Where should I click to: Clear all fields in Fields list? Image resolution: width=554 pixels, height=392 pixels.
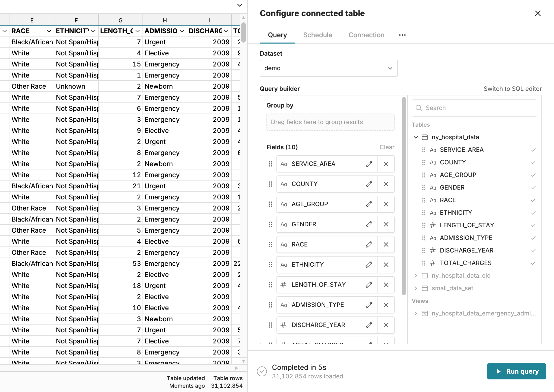coord(387,147)
